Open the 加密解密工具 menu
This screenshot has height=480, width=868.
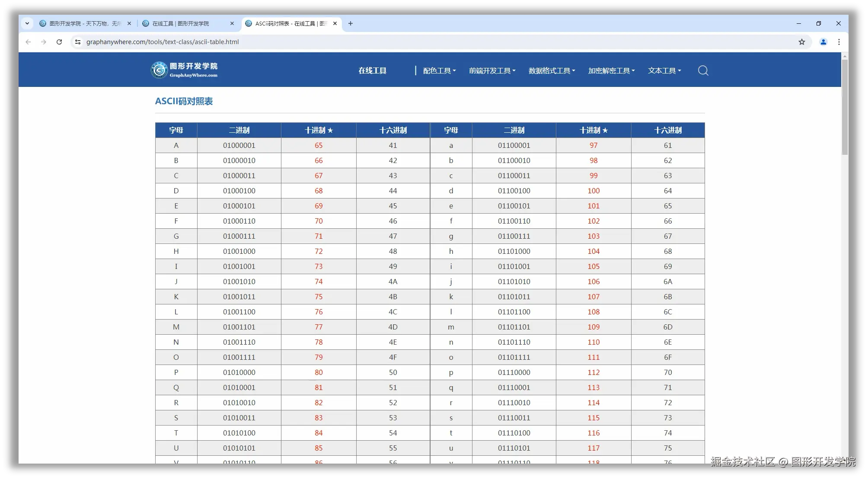pyautogui.click(x=611, y=70)
